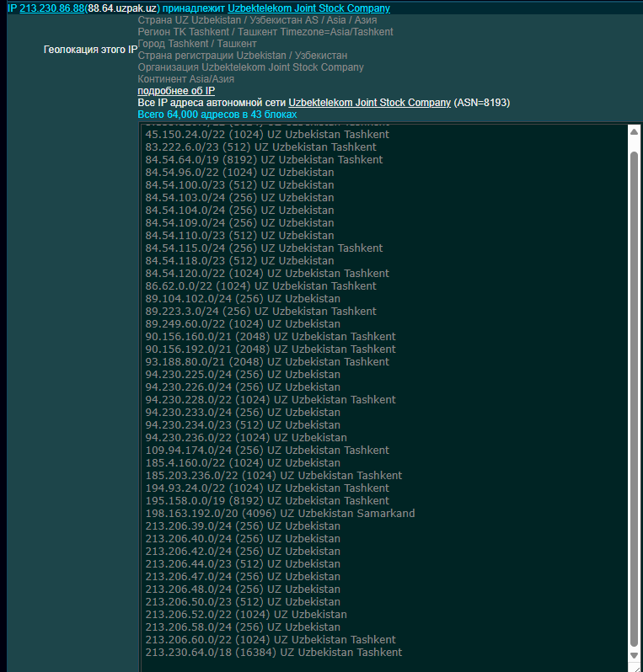
Task: Select row 94.230.225.0/24
Action: [x=243, y=375]
